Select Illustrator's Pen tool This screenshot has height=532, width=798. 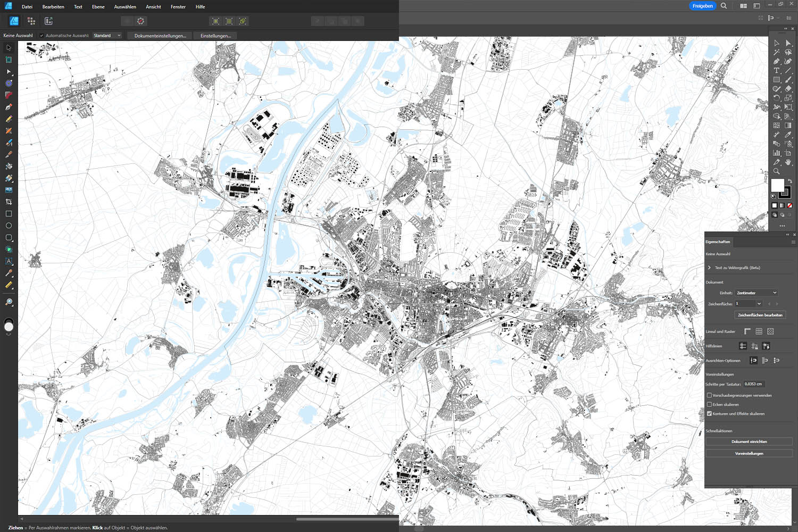(x=777, y=61)
